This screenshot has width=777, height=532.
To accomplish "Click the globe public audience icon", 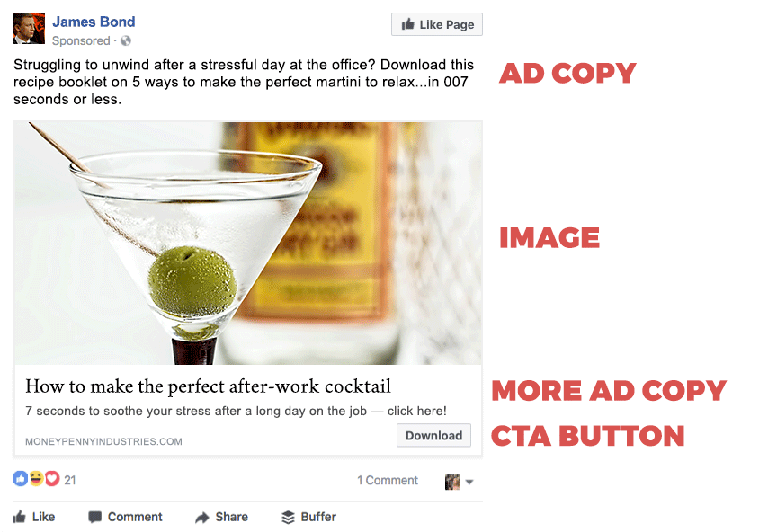I will tap(126, 40).
